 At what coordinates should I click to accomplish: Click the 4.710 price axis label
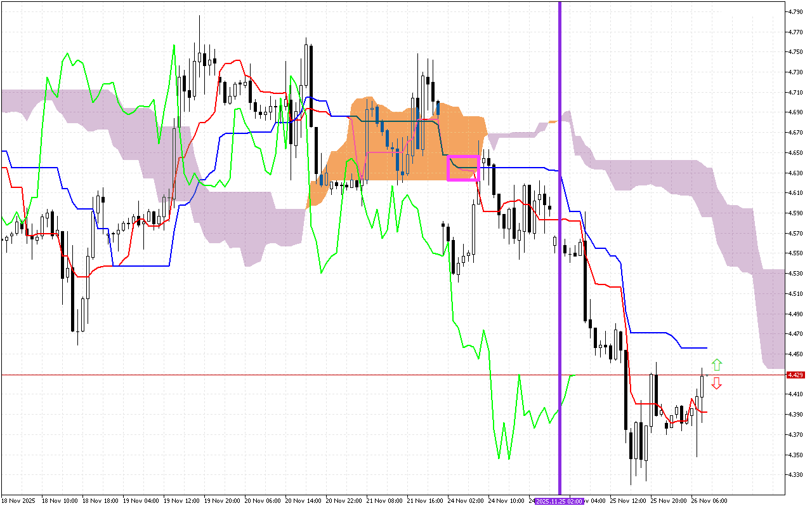click(x=796, y=92)
